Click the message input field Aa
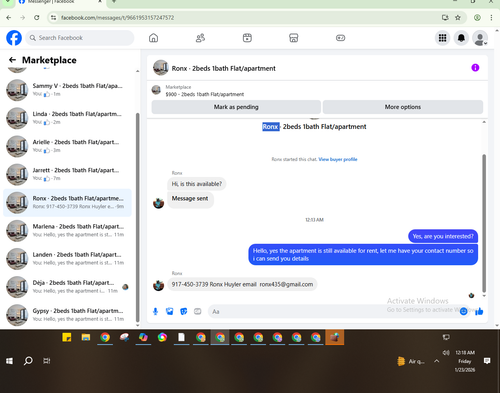Viewport: 500px width, 393px height. pyautogui.click(x=333, y=311)
